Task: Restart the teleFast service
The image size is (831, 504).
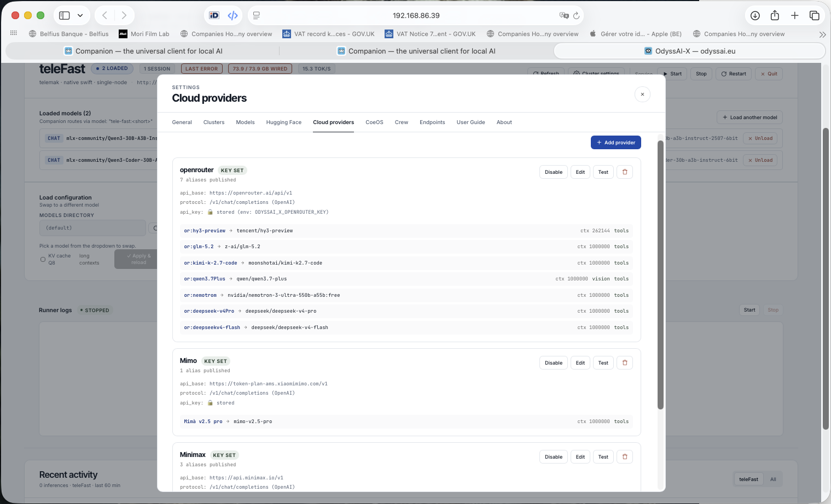Action: (734, 74)
